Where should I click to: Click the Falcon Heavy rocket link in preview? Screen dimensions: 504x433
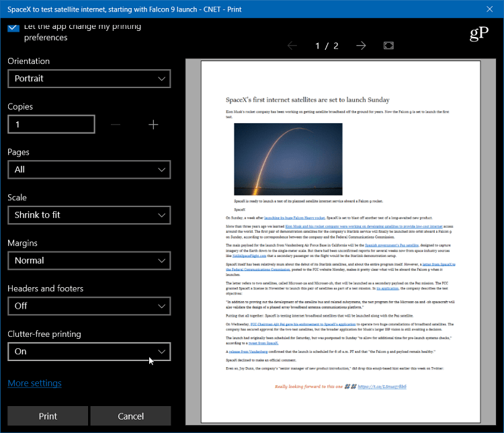[x=294, y=218]
